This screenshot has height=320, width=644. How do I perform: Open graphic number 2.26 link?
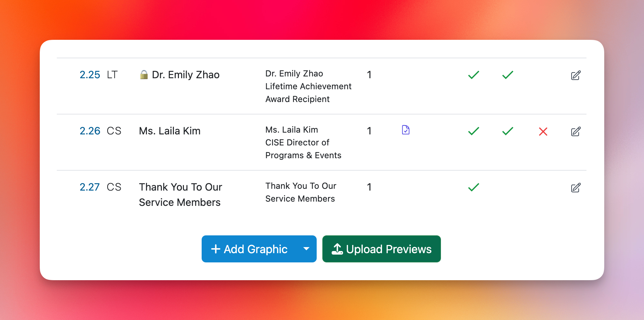coord(90,131)
